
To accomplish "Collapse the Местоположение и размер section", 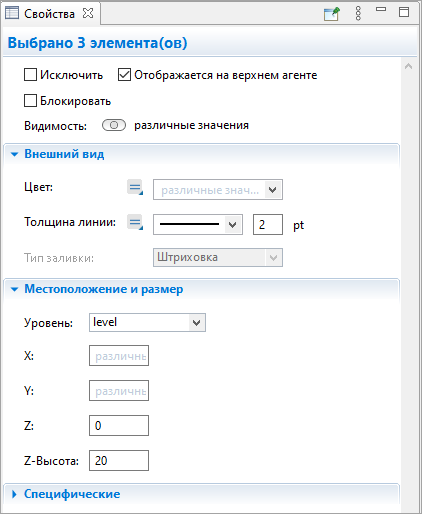I will click(15, 289).
